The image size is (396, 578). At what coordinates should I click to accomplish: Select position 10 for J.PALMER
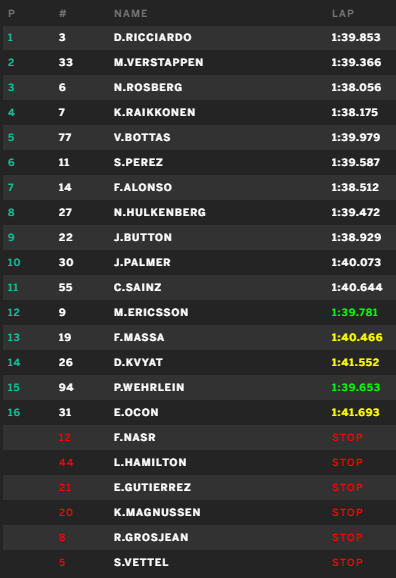[14, 262]
